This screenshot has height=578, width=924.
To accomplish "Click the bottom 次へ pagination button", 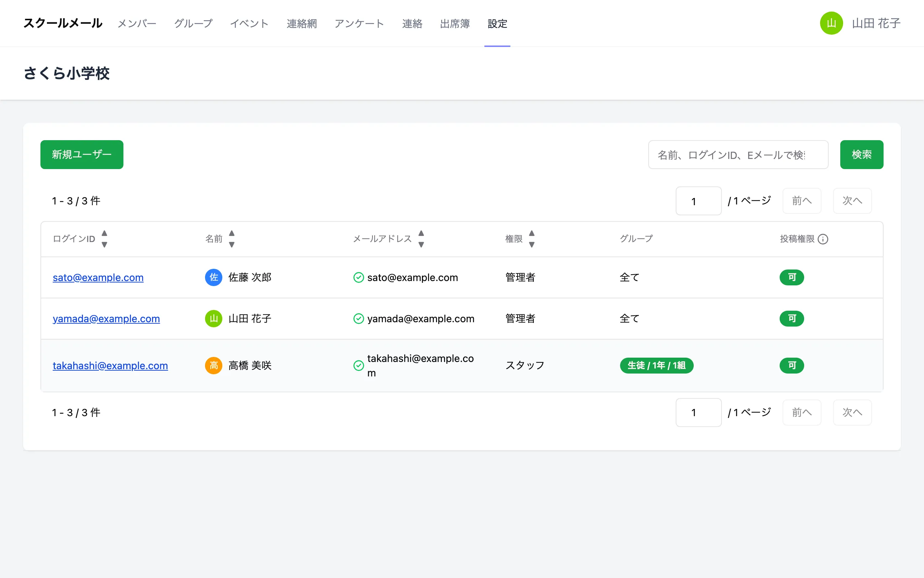I will (852, 413).
